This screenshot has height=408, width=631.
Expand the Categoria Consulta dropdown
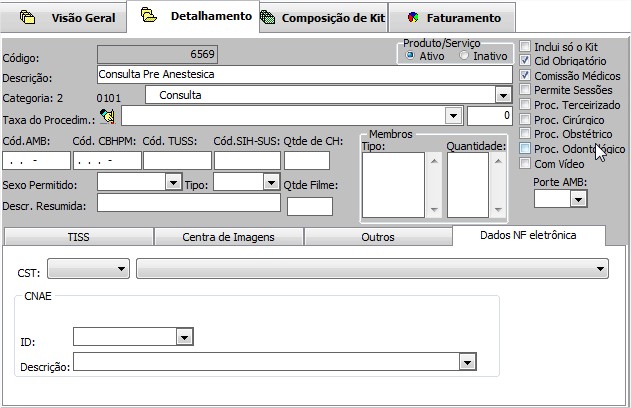point(503,95)
